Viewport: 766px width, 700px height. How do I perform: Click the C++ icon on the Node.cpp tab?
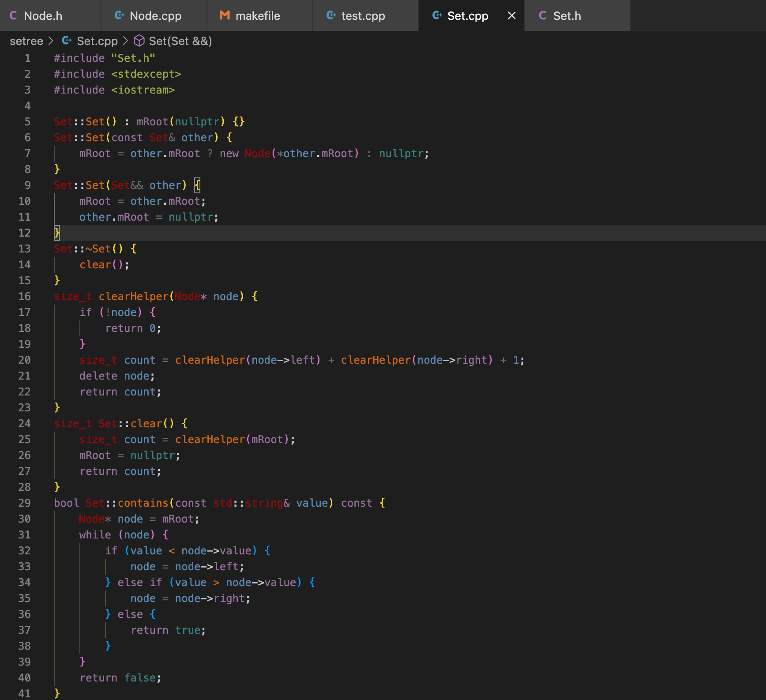[119, 15]
